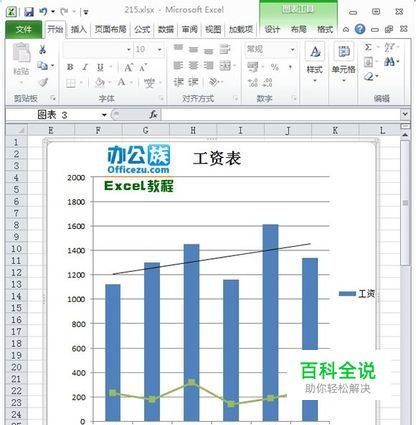Switch to the 数据 Data tab

click(x=166, y=29)
